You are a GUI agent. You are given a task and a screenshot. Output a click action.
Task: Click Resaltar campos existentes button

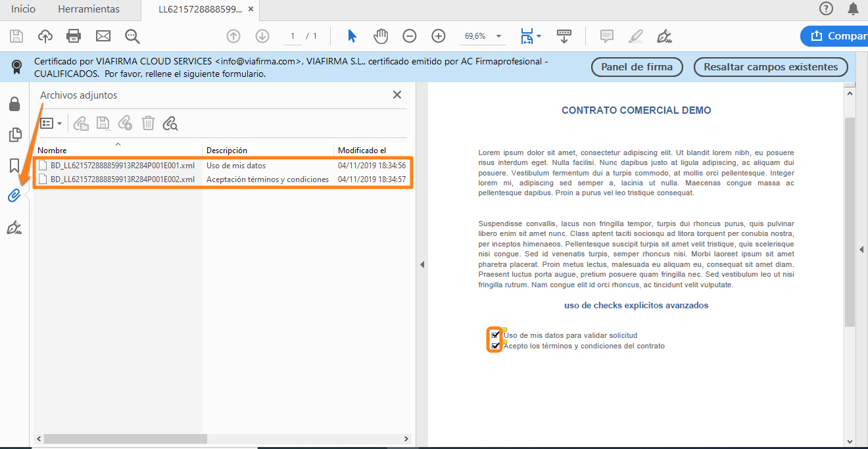[x=771, y=66]
